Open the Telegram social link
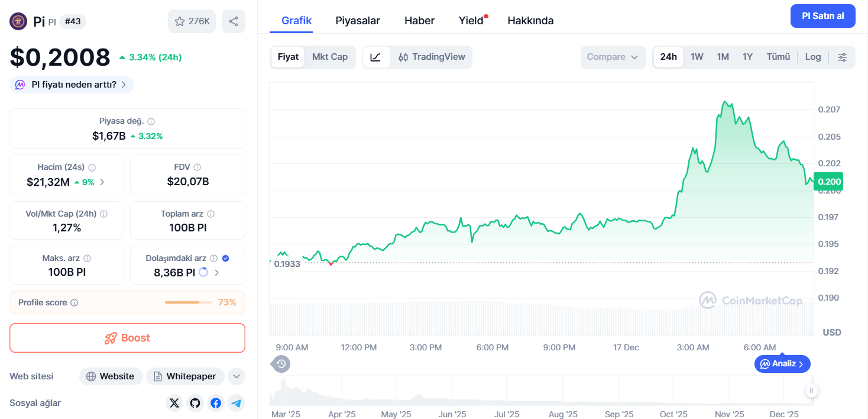This screenshot has width=868, height=419. tap(237, 403)
